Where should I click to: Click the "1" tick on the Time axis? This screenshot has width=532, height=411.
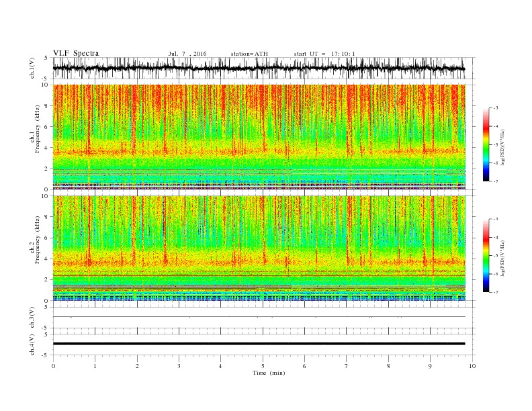tap(95, 366)
